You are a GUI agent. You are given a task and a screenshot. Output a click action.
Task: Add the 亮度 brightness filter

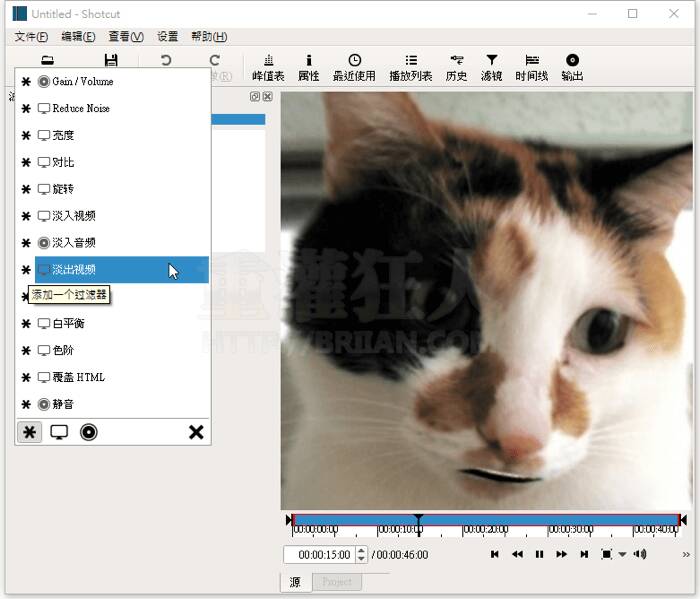pos(121,135)
